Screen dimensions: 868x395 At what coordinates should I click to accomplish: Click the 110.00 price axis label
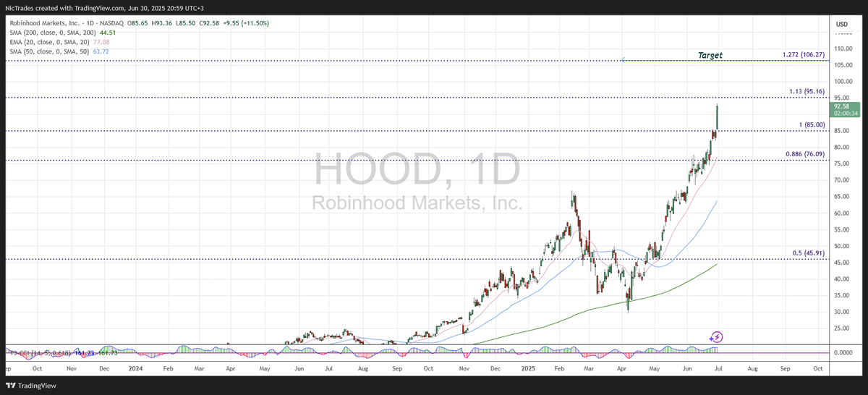(843, 48)
